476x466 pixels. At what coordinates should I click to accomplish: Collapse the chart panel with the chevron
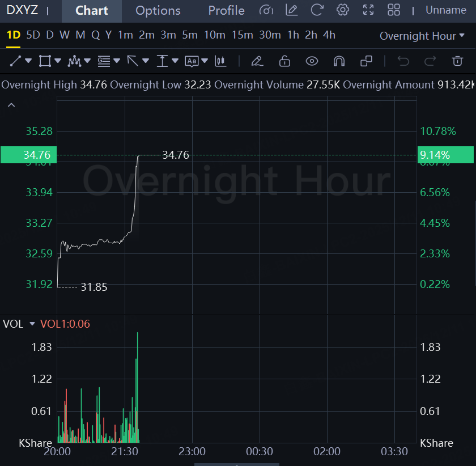click(x=11, y=105)
